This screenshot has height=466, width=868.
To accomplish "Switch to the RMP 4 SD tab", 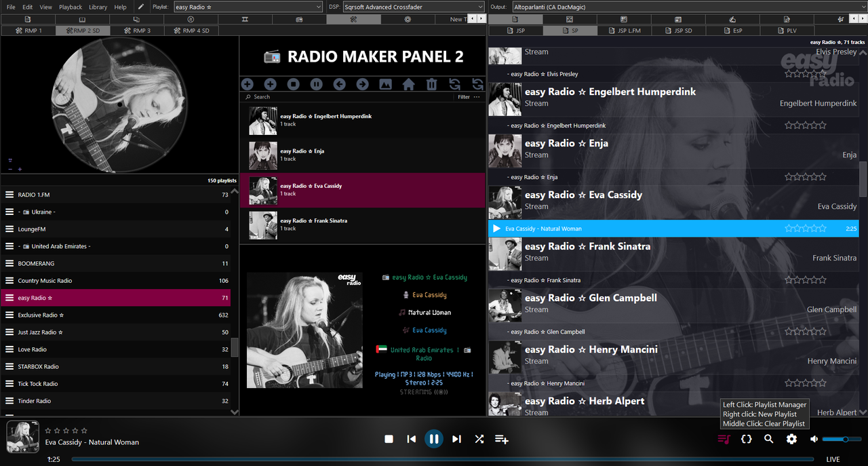I will pos(190,31).
